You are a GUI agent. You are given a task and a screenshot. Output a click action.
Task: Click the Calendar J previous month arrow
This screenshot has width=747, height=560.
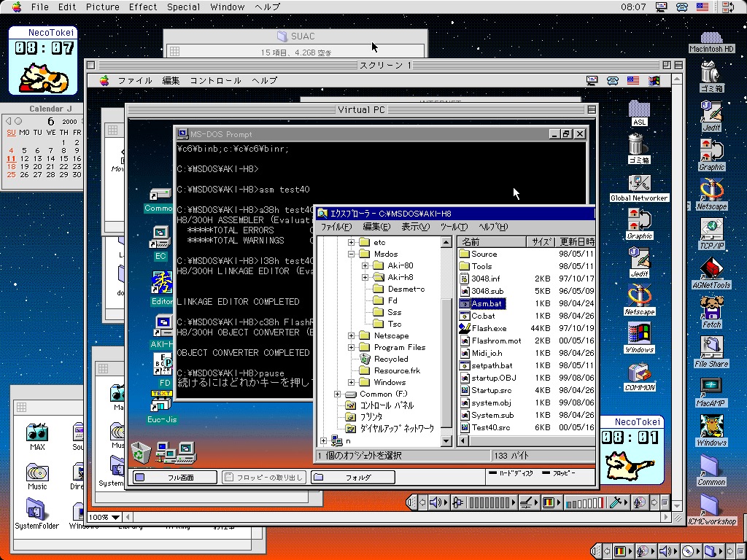8,122
